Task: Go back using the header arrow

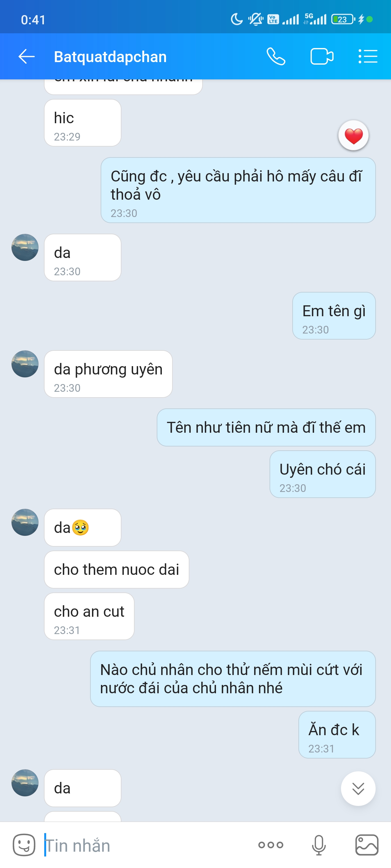Action: (x=26, y=56)
